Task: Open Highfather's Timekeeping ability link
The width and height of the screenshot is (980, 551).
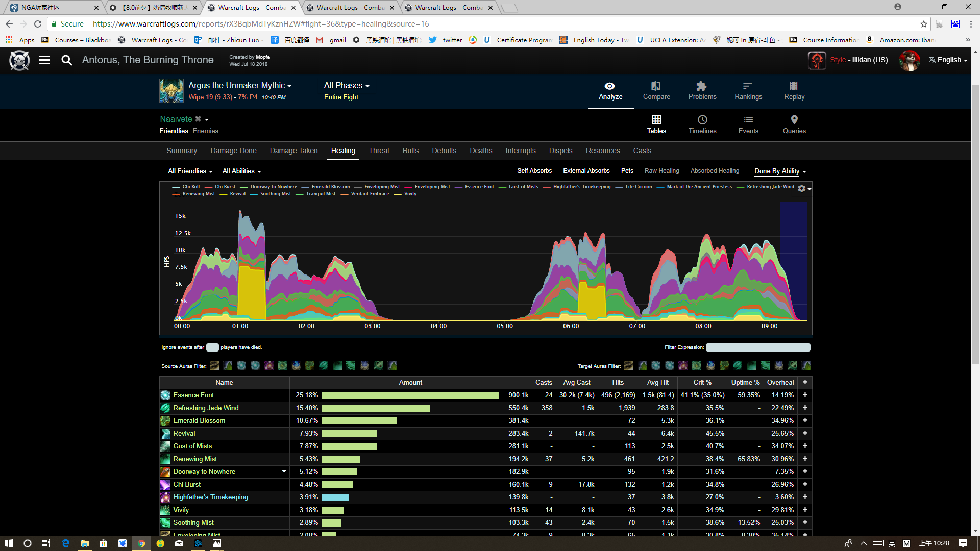Action: click(x=210, y=497)
